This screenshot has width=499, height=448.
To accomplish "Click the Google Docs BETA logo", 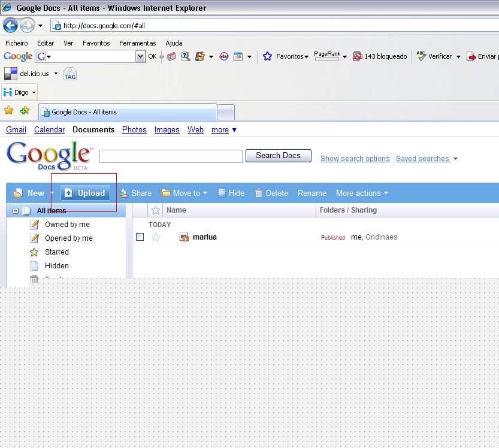I will coord(49,156).
